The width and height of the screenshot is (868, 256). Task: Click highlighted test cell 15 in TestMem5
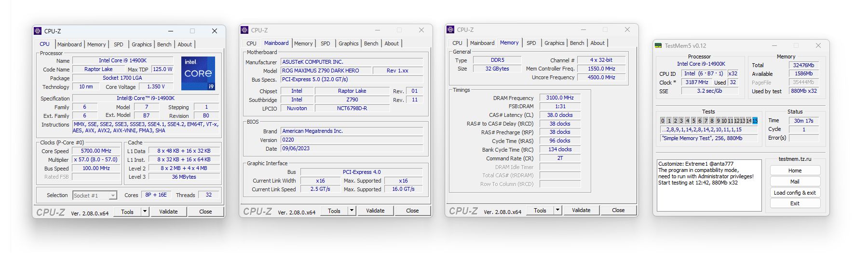755,121
